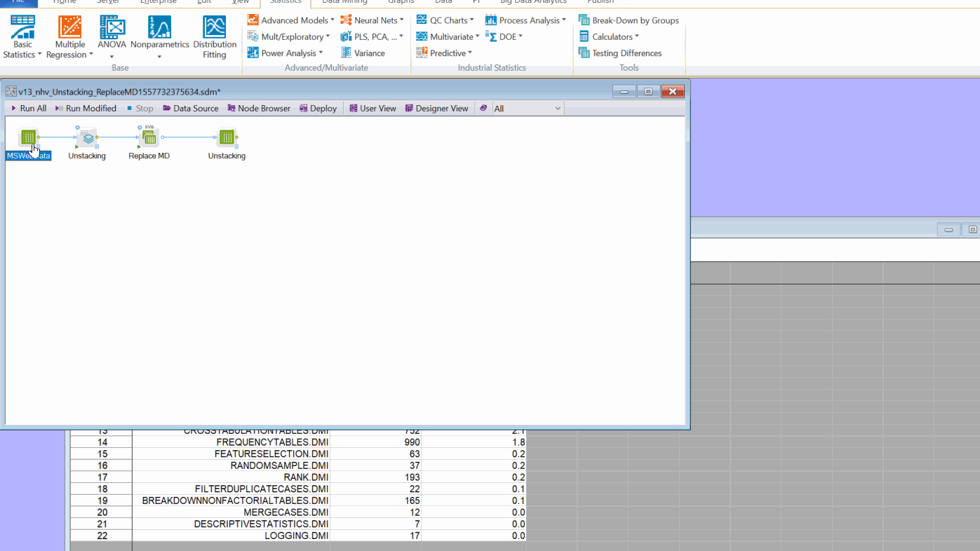Open the ANOVA tool
Viewport: 980px width, 551px height.
(112, 36)
